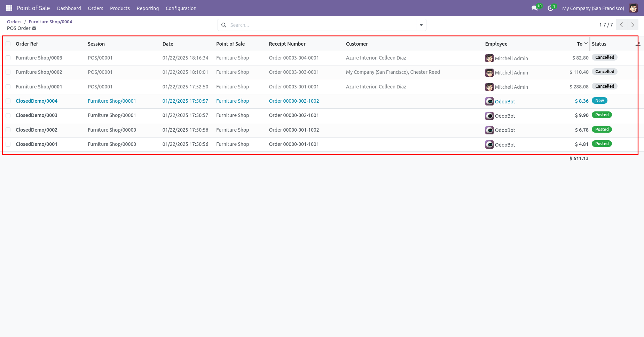Click Order 00003-004-0001 receipt cell
This screenshot has height=337, width=644.
tap(294, 58)
